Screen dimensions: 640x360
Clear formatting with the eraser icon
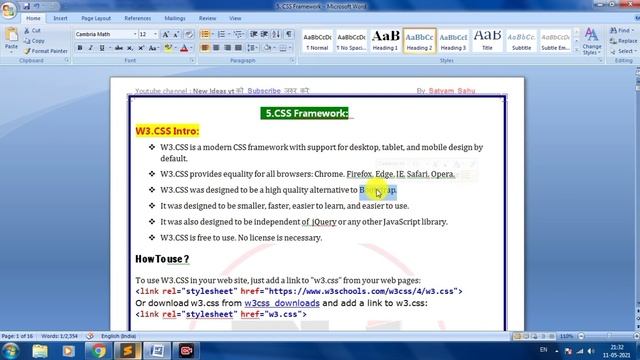click(x=189, y=34)
